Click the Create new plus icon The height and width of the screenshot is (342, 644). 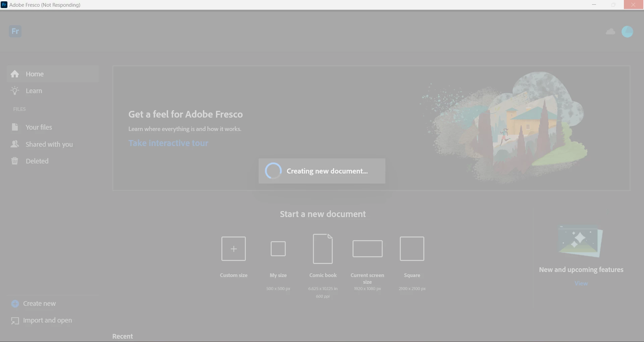click(x=15, y=304)
